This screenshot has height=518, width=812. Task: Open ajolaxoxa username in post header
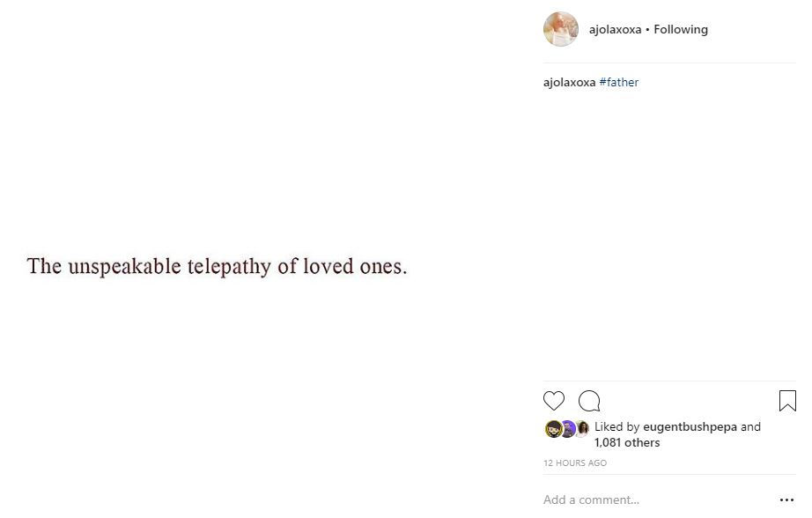[615, 30]
